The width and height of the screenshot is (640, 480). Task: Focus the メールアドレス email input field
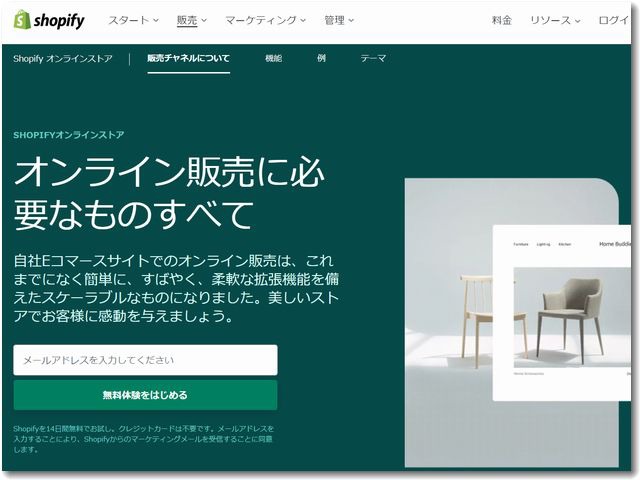point(145,360)
